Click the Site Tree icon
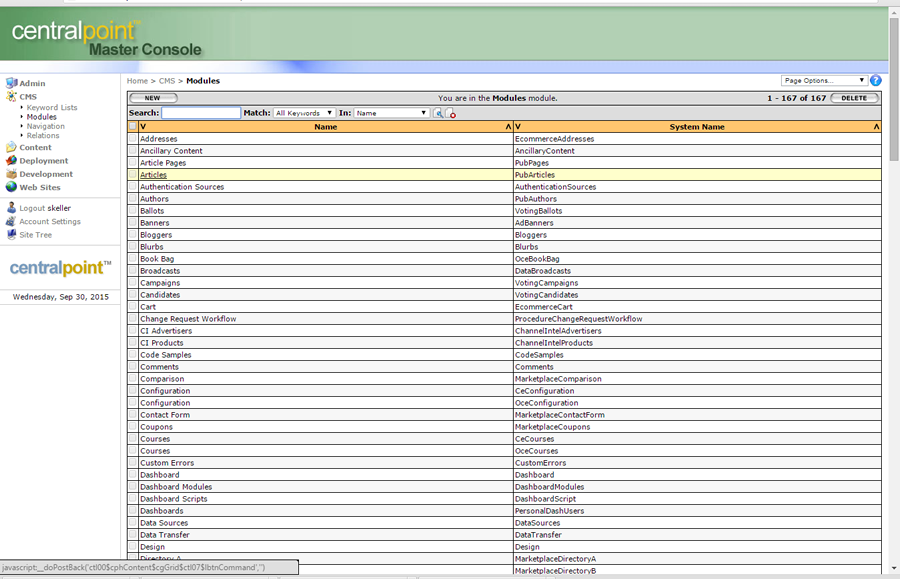 [x=11, y=235]
